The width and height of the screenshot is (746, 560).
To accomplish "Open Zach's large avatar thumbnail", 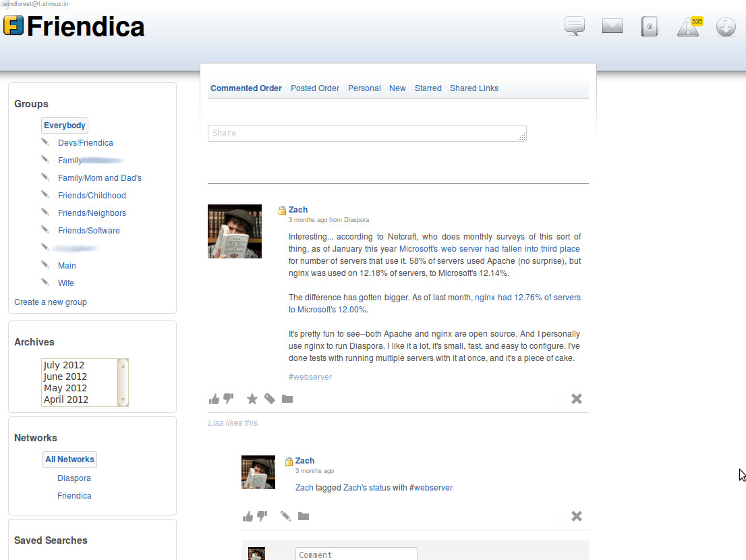I will tap(235, 231).
